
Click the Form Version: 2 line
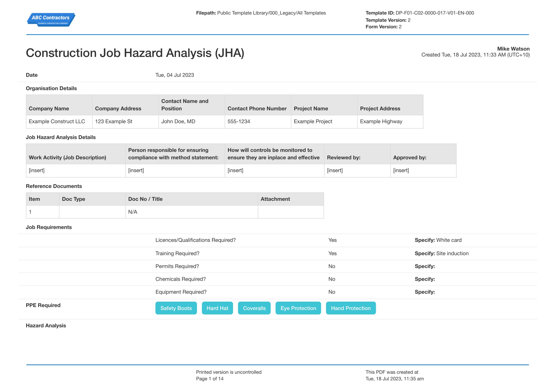coord(383,27)
